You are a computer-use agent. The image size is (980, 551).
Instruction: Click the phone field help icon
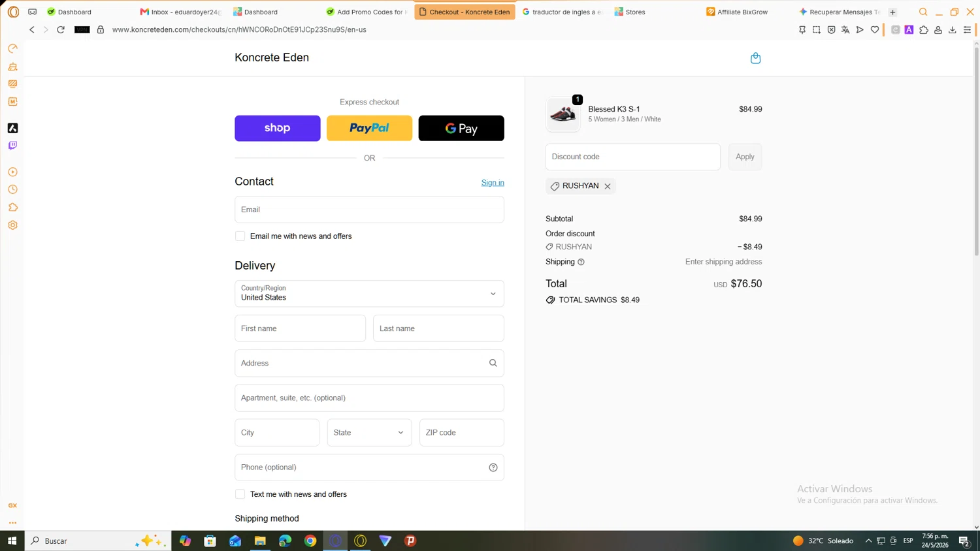coord(493,467)
